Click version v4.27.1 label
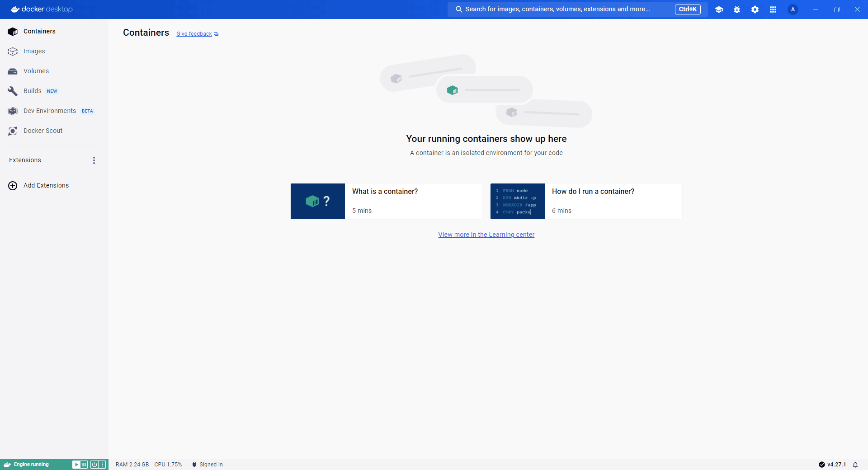Image resolution: width=868 pixels, height=470 pixels. coord(837,465)
